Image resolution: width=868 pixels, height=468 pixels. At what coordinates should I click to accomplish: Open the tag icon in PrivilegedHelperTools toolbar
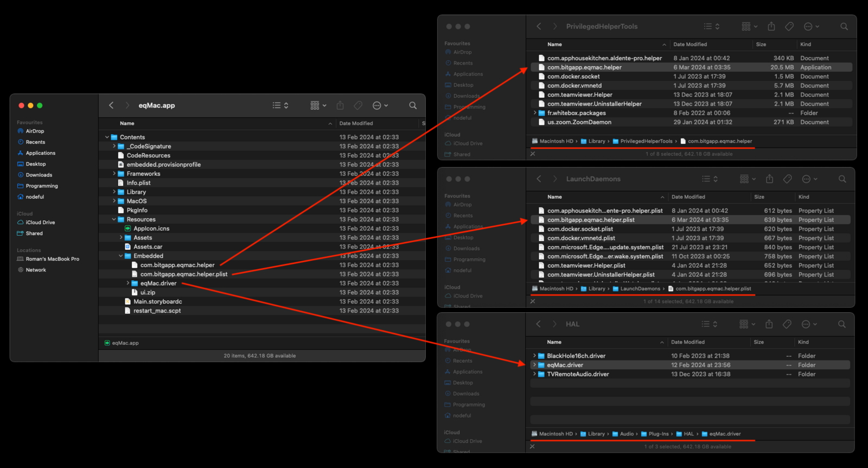point(789,27)
